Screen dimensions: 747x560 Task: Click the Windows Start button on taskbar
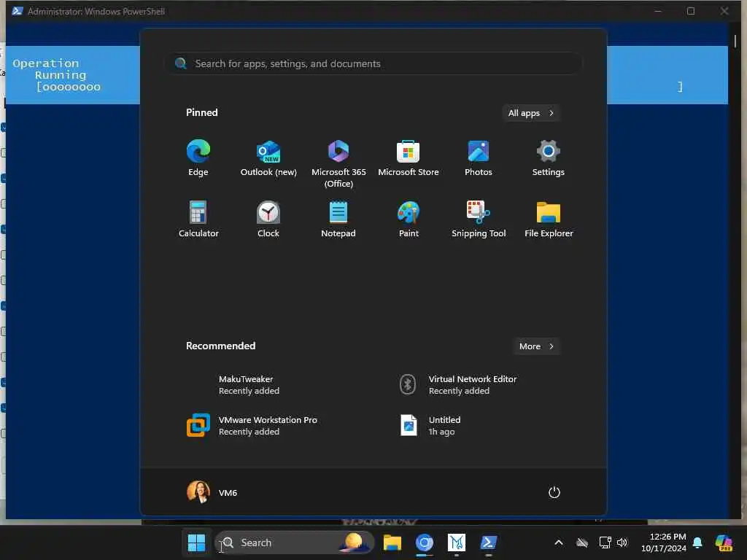196,542
